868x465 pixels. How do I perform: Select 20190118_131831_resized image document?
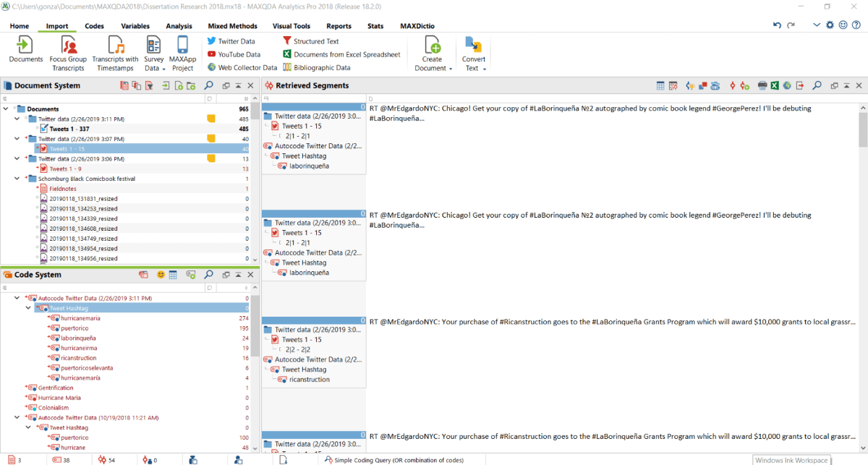83,199
